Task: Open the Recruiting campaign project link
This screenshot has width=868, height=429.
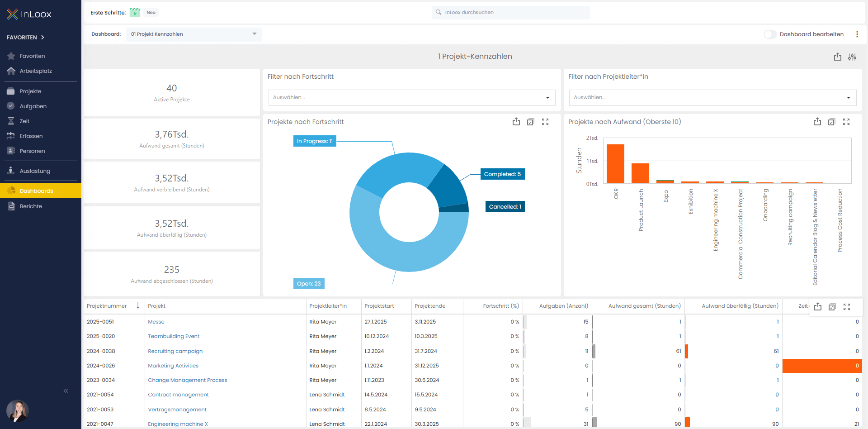Action: [x=175, y=351]
